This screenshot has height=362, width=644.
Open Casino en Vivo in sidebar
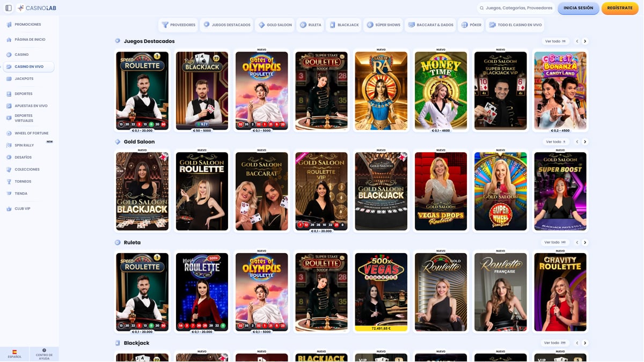tap(29, 67)
